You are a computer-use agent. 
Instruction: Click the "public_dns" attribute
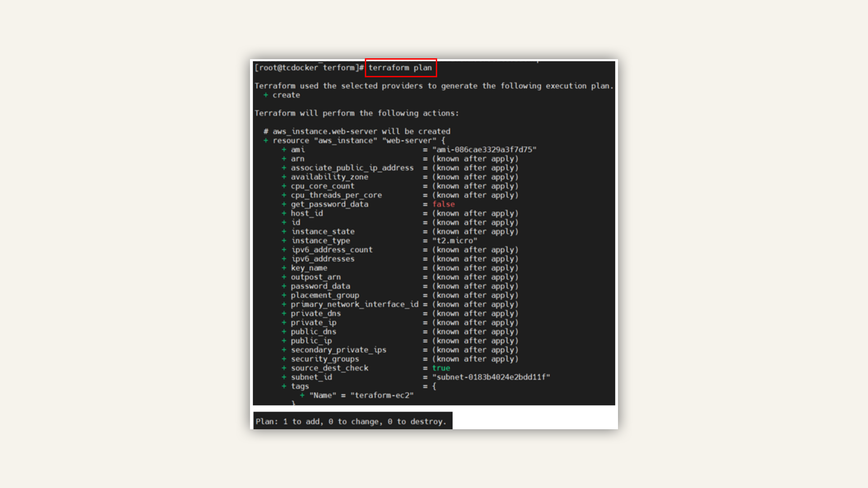pos(313,332)
